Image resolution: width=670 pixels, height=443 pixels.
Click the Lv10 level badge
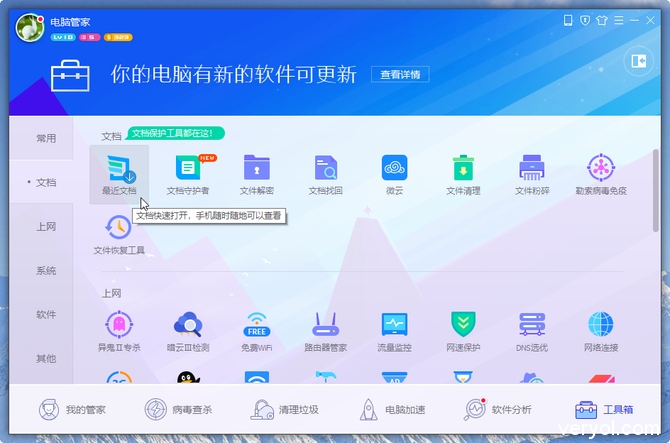pos(63,37)
